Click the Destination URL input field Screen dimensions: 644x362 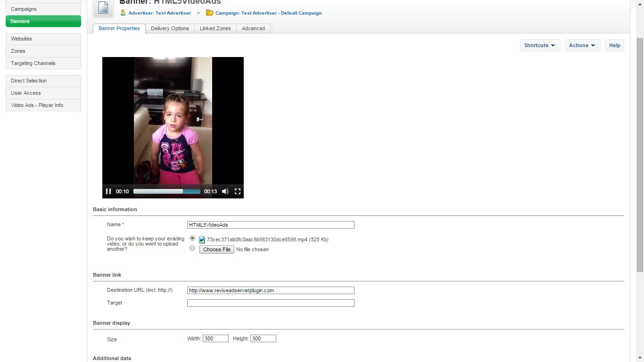coord(271,291)
